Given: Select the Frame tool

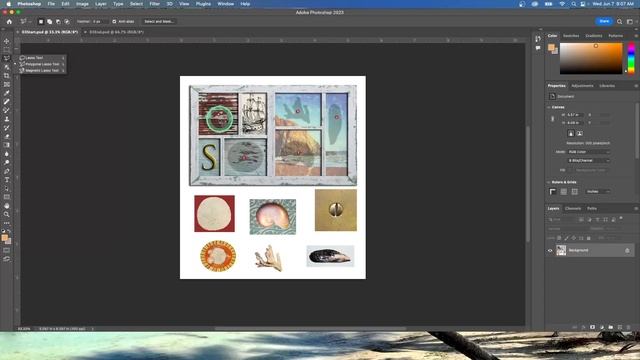Looking at the screenshot, I should coord(7,84).
